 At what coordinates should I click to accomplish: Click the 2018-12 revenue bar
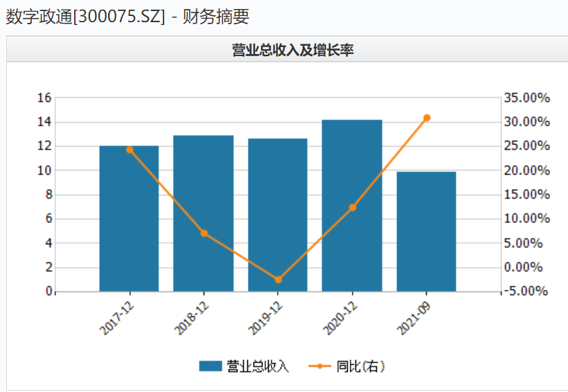point(203,213)
